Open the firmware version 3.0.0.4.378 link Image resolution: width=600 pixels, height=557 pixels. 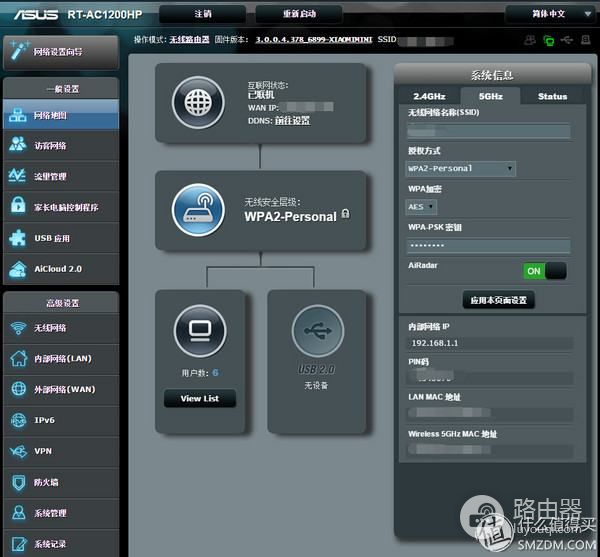[314, 39]
